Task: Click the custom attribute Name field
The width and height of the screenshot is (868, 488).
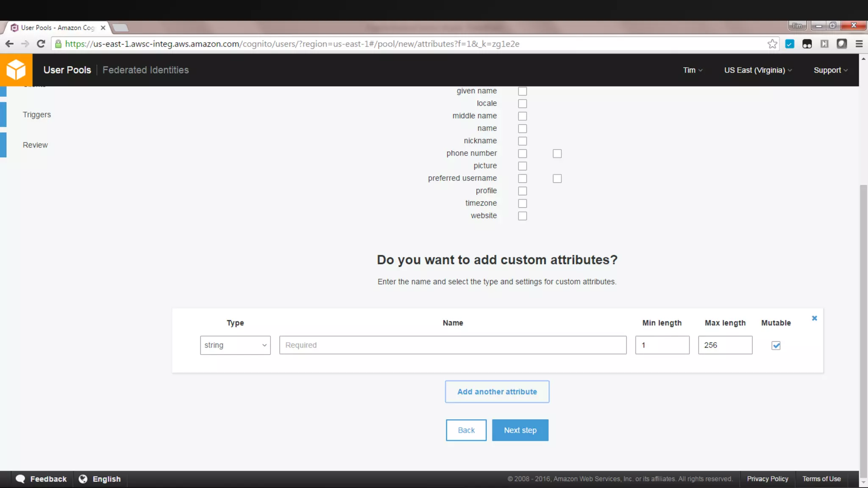Action: (453, 345)
